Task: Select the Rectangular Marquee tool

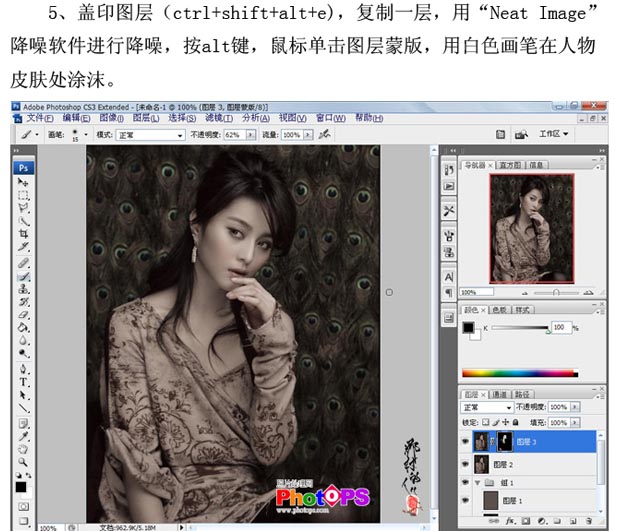Action: 23,195
